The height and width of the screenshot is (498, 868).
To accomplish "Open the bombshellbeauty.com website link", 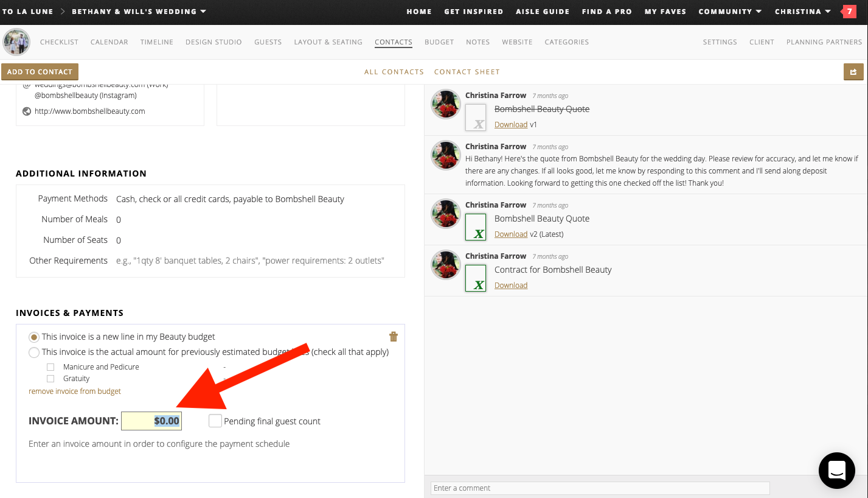I will tap(90, 111).
